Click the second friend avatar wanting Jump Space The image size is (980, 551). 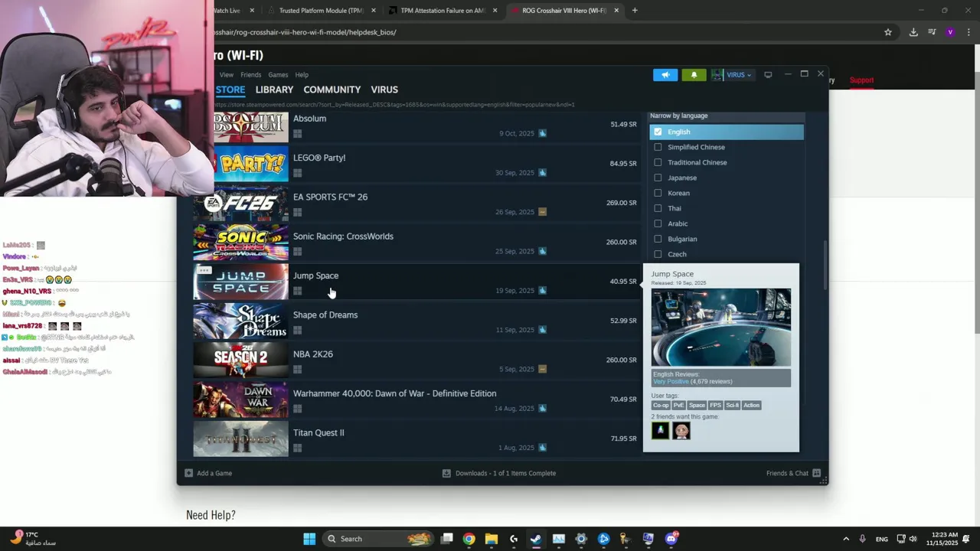681,431
